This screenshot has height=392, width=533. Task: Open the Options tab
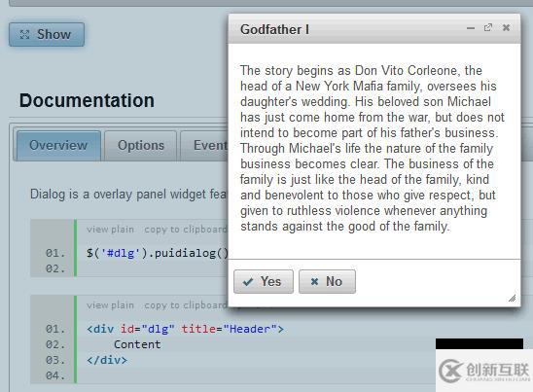click(x=141, y=146)
